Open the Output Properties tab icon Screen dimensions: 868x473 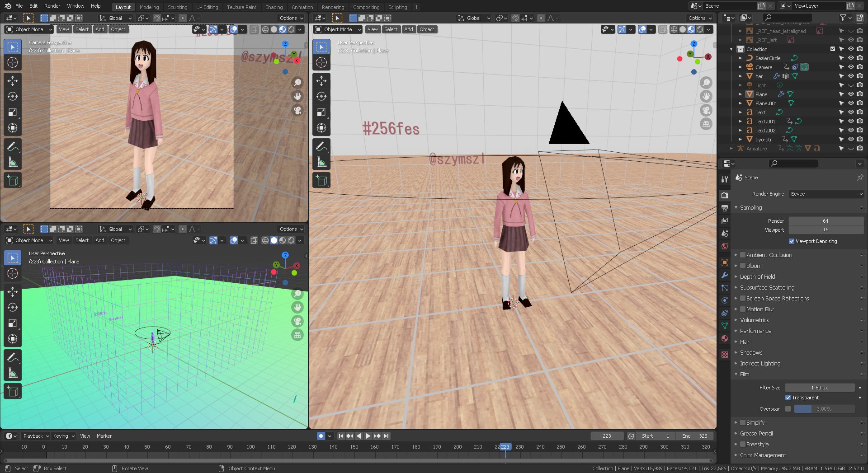(725, 208)
